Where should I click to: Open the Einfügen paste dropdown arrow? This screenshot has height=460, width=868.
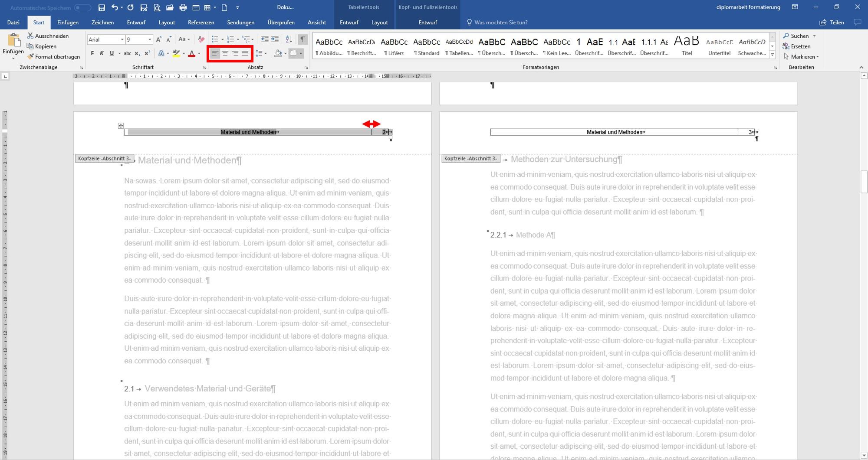point(13,58)
